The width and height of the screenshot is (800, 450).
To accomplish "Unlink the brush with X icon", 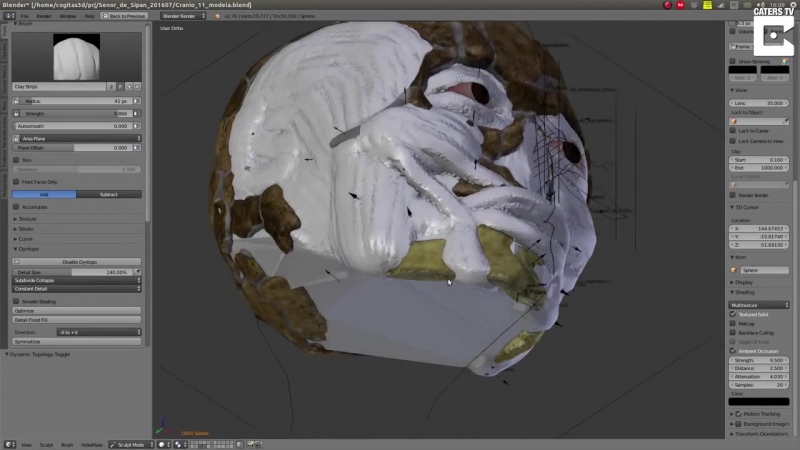I will 137,87.
